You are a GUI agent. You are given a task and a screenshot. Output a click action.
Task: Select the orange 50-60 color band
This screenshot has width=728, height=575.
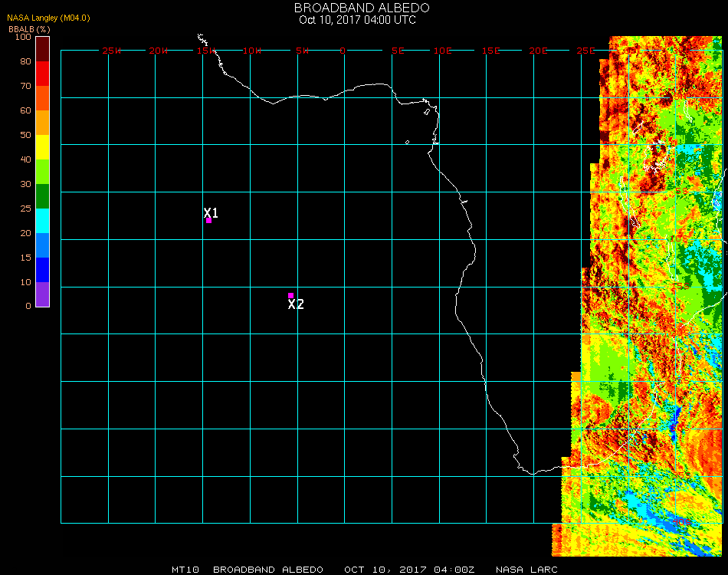click(x=43, y=123)
